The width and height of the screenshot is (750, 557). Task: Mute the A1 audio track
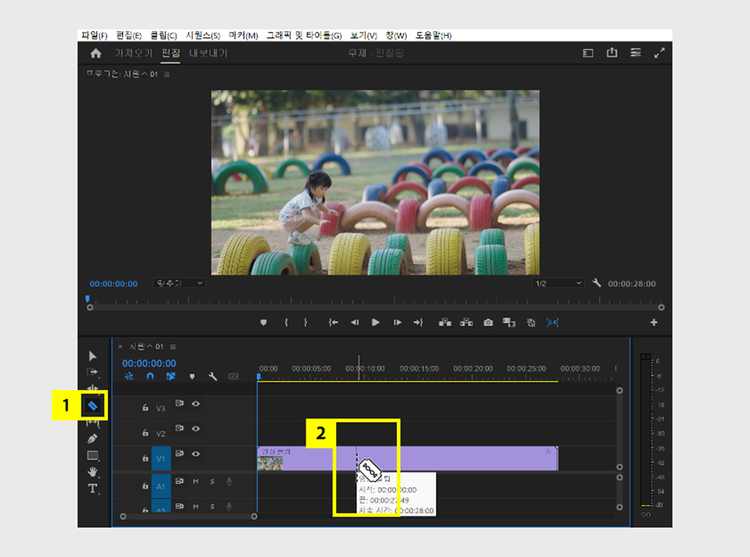coord(196,481)
